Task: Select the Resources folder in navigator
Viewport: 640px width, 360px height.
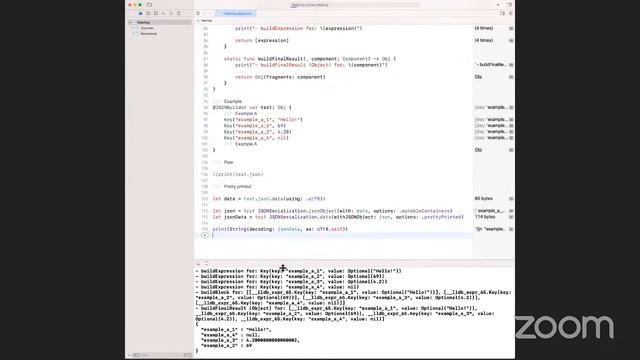Action: pos(149,33)
